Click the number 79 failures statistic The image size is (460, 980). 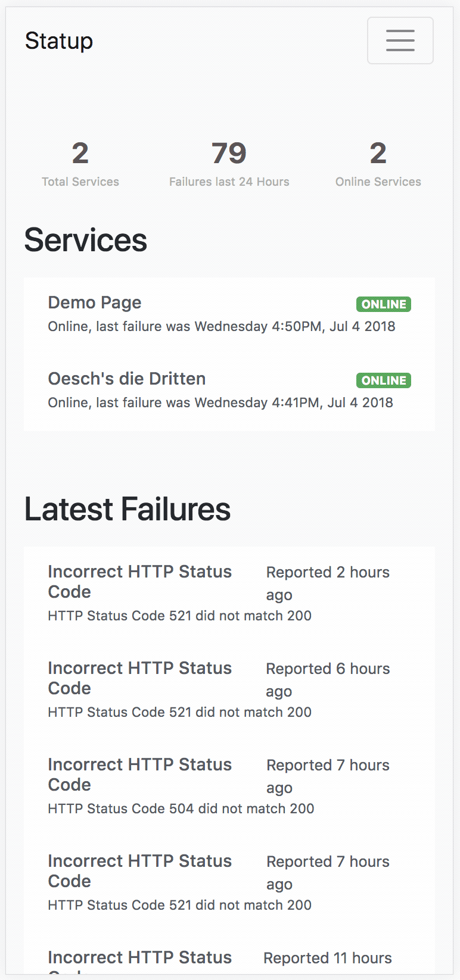tap(229, 154)
